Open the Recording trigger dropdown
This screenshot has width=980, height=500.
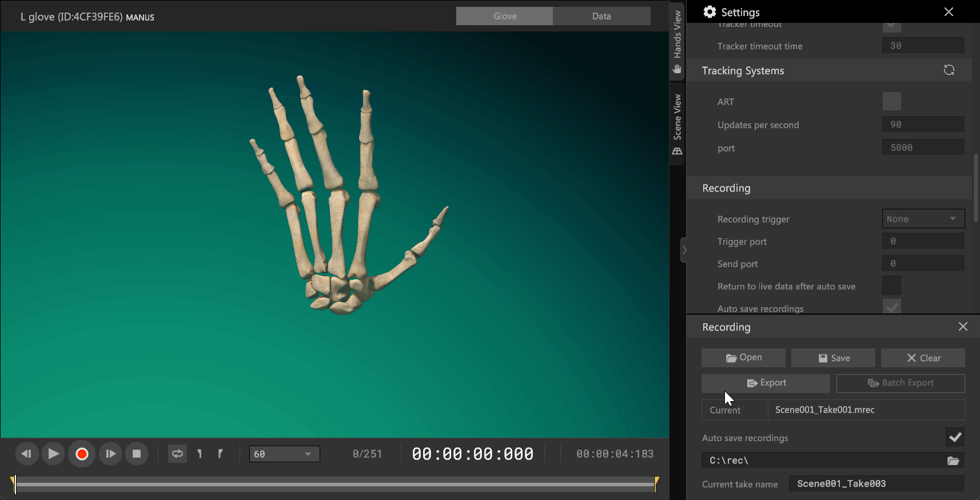(x=923, y=219)
